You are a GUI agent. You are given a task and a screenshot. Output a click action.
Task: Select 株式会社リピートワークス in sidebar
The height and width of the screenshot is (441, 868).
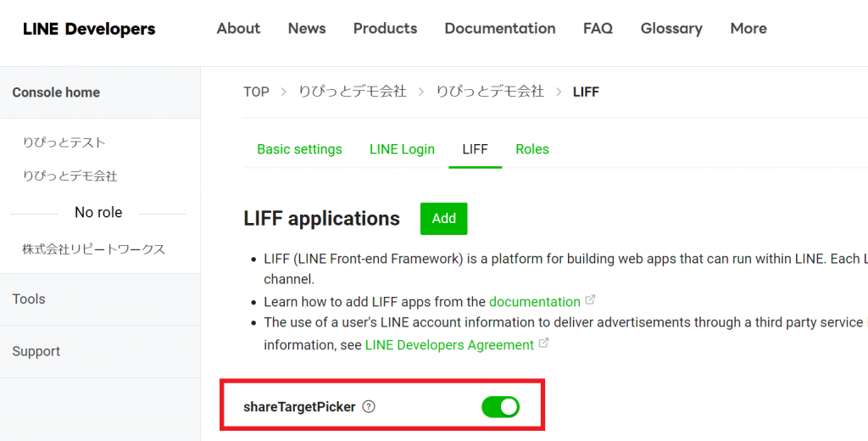click(93, 249)
